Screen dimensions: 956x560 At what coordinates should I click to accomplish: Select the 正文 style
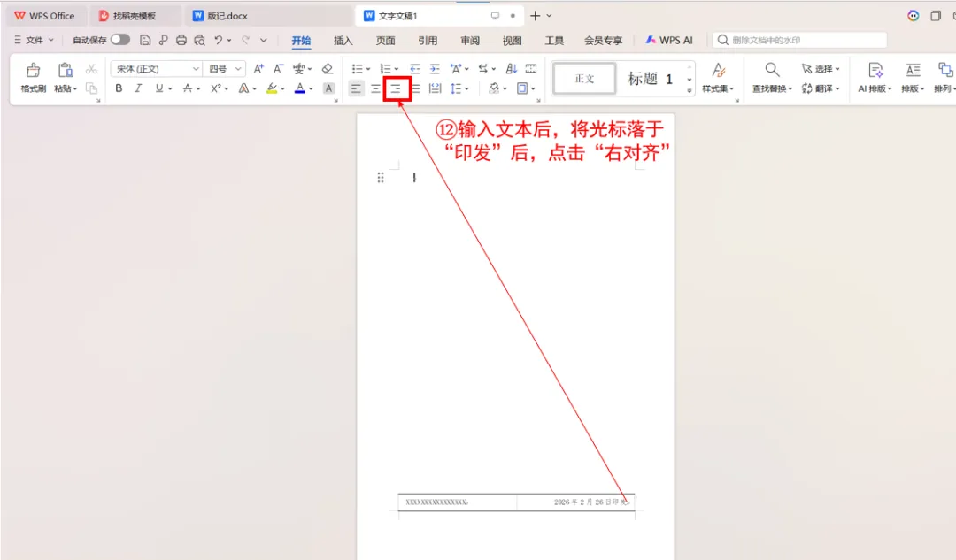pos(584,79)
